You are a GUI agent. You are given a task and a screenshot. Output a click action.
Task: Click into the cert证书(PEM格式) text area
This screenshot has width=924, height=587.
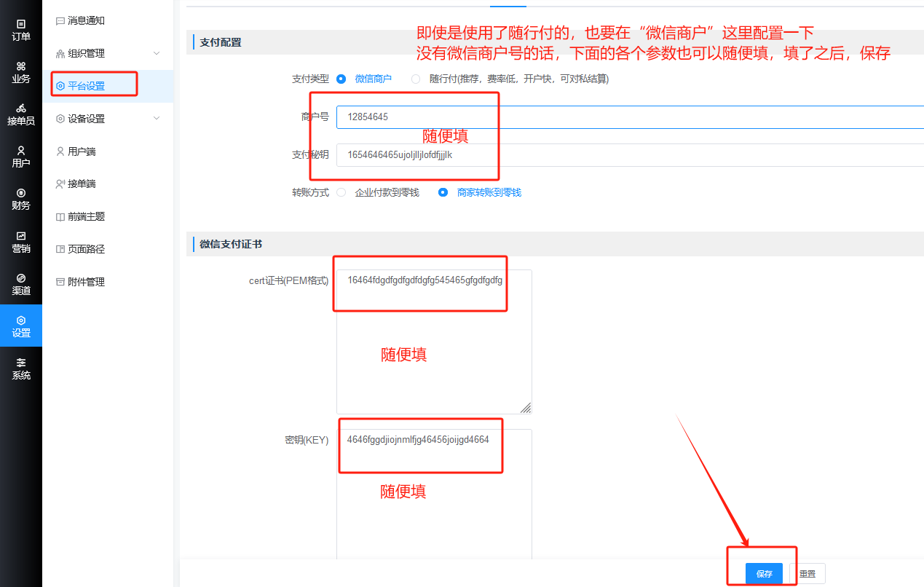tap(434, 342)
